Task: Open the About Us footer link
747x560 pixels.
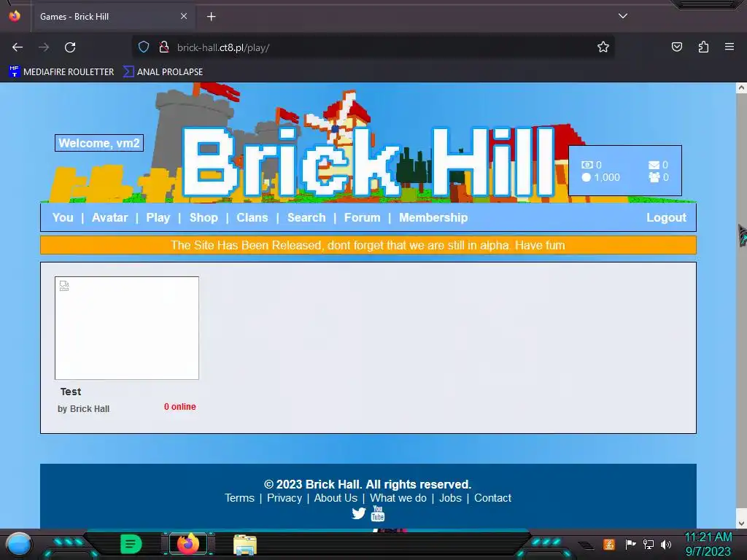Action: point(336,498)
